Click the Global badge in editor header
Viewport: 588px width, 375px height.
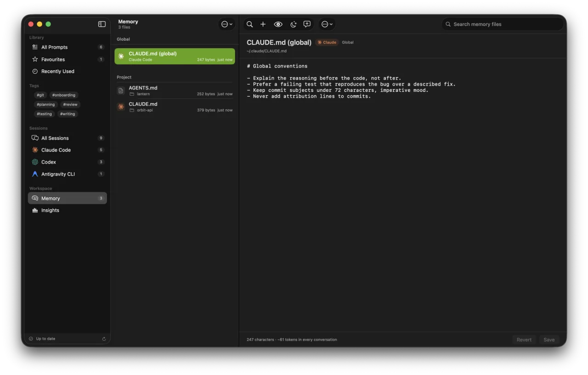[x=348, y=42]
